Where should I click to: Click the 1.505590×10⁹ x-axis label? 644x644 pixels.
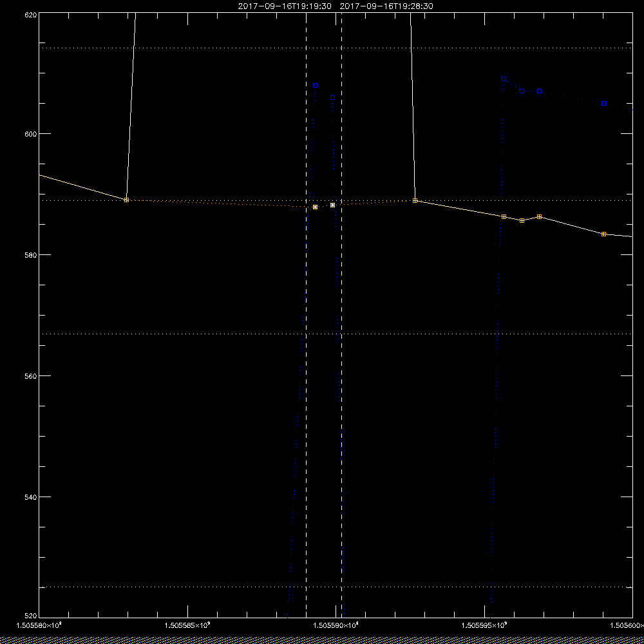tap(336, 625)
